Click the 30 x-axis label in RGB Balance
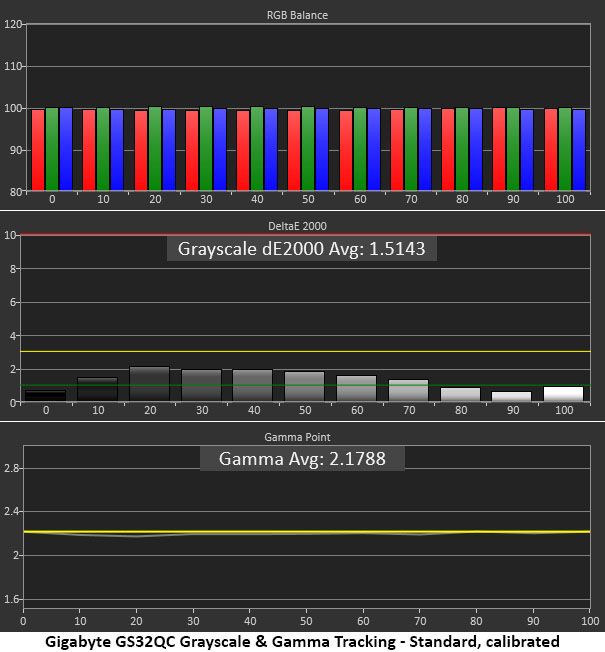Viewport: 605px width, 652px height. click(x=206, y=199)
